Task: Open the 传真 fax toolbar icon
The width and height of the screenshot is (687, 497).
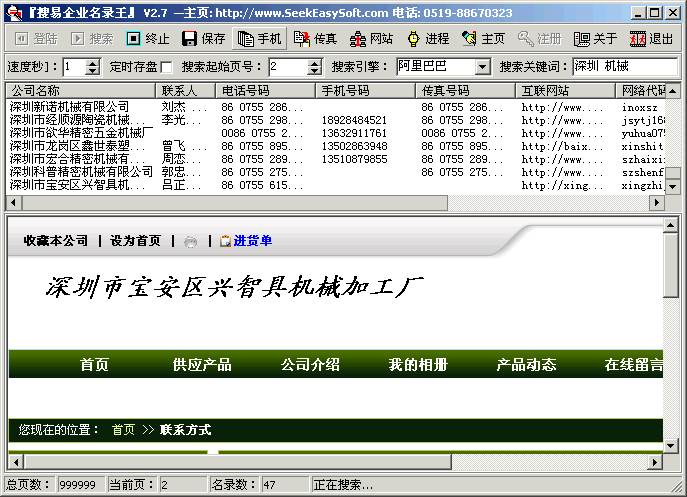Action: tap(315, 39)
